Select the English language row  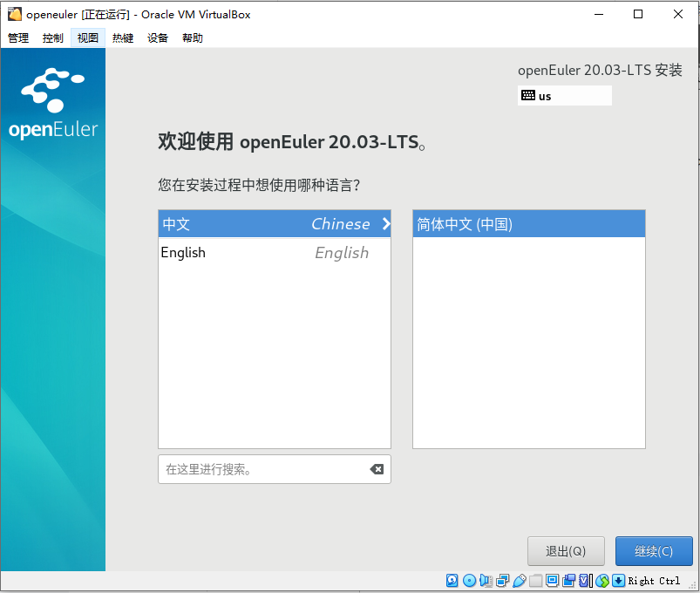[x=275, y=253]
